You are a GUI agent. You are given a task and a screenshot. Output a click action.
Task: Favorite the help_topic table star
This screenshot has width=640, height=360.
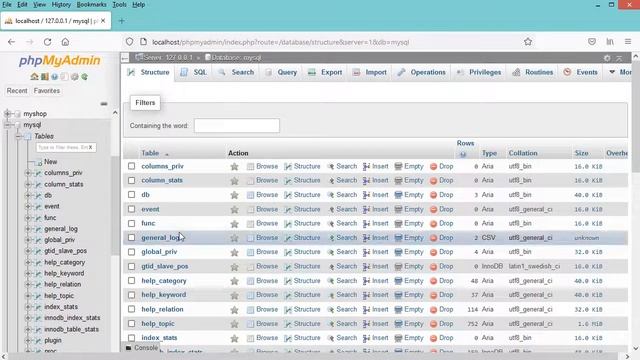click(234, 324)
